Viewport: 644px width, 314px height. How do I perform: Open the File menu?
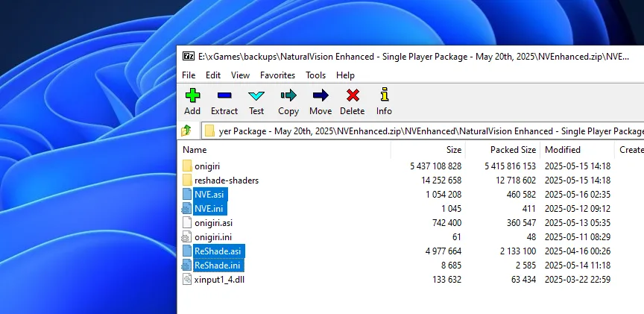189,75
